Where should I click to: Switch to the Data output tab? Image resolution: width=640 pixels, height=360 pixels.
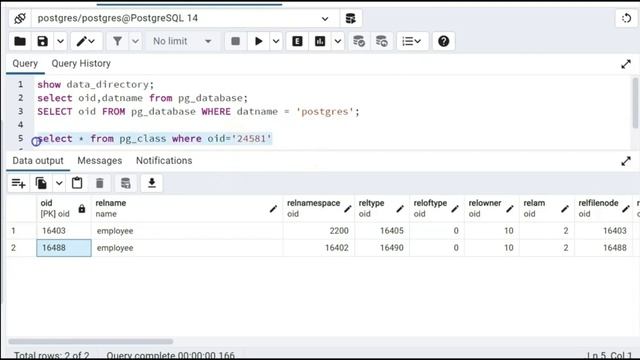(x=38, y=161)
